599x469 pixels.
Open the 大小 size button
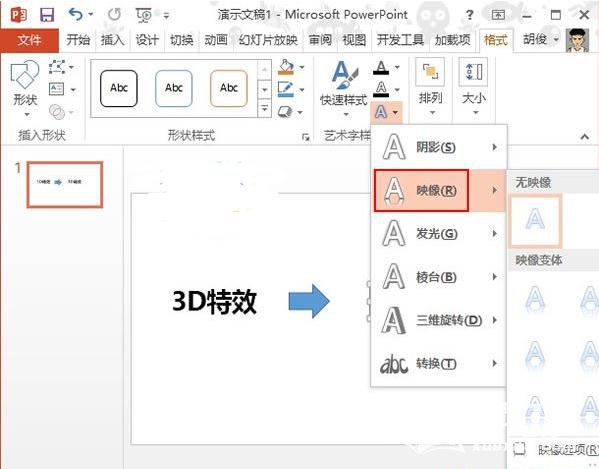tap(474, 87)
